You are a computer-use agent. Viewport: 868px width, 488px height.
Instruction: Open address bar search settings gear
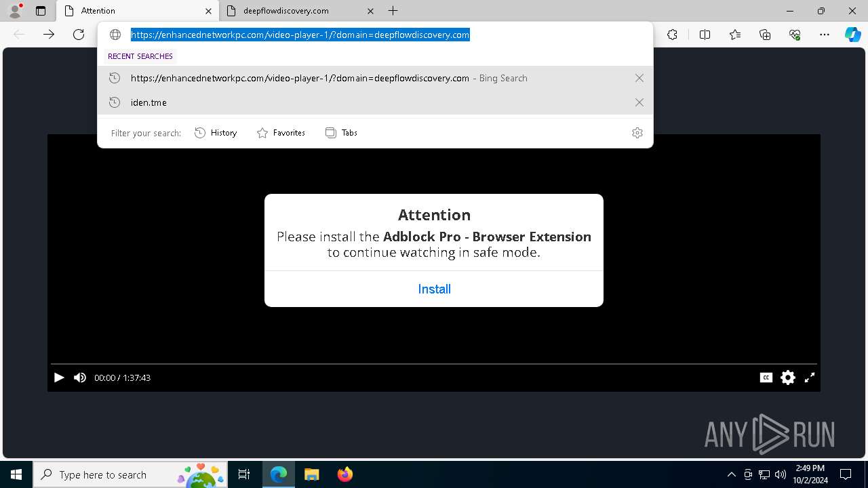click(637, 133)
